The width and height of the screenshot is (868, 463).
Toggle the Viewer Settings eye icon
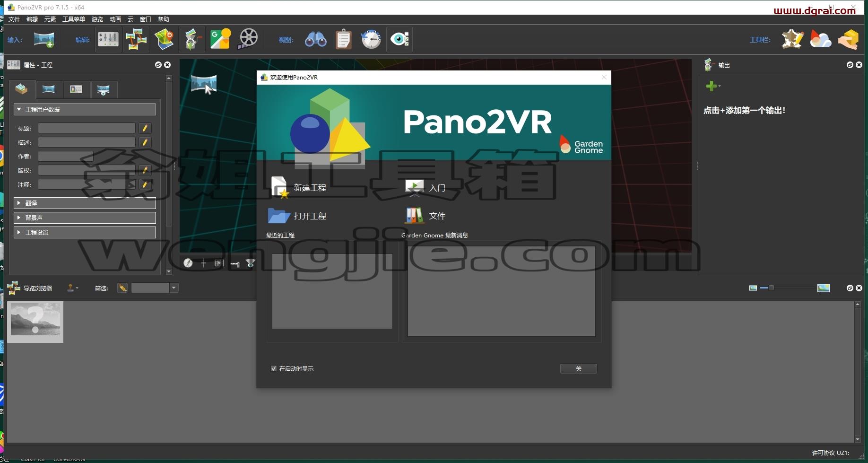click(399, 39)
